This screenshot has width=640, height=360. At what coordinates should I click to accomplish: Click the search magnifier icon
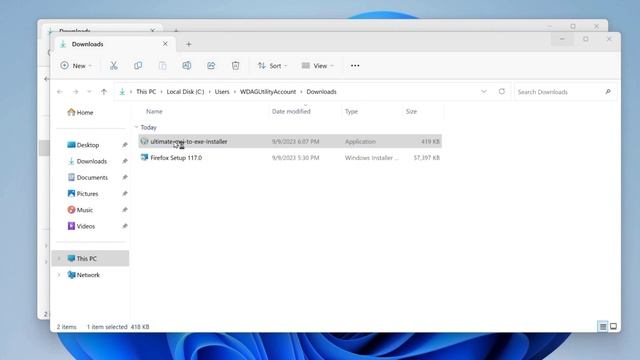pyautogui.click(x=608, y=92)
